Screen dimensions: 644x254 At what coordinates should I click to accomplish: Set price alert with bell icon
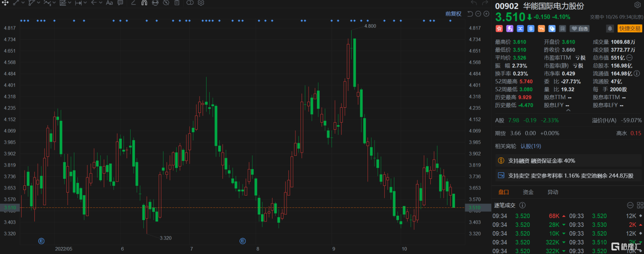pos(610,29)
